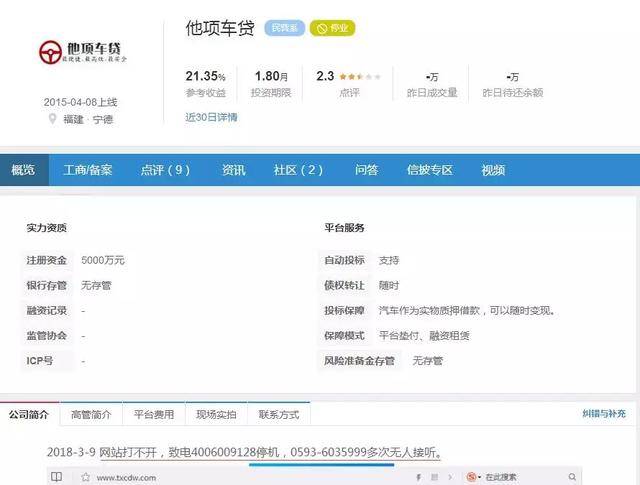
Task: Click the star rating icons next to 2.3
Action: 360,77
